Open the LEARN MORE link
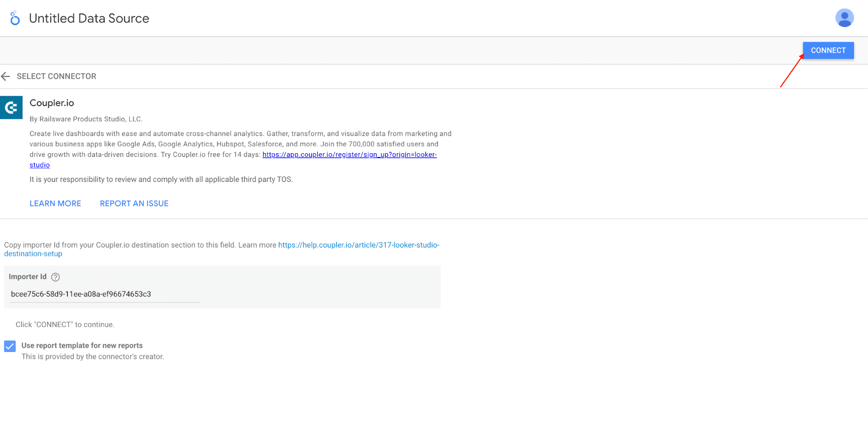 [x=55, y=204]
